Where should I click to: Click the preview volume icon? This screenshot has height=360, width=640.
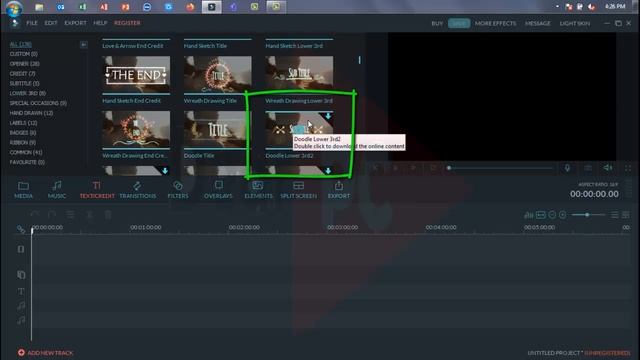click(608, 168)
